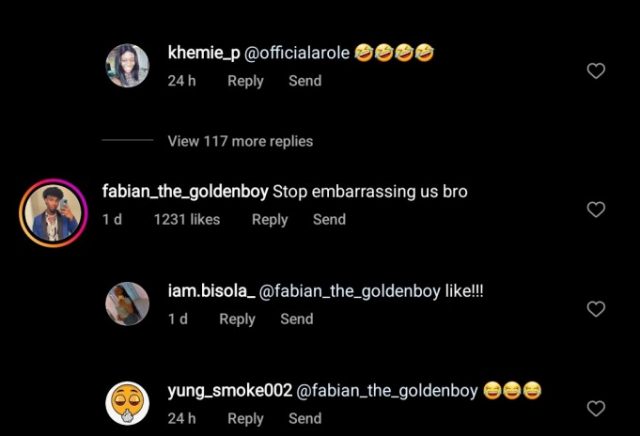Tap heart on iam.bisola_ reply
Image resolution: width=640 pixels, height=436 pixels.
click(x=596, y=309)
